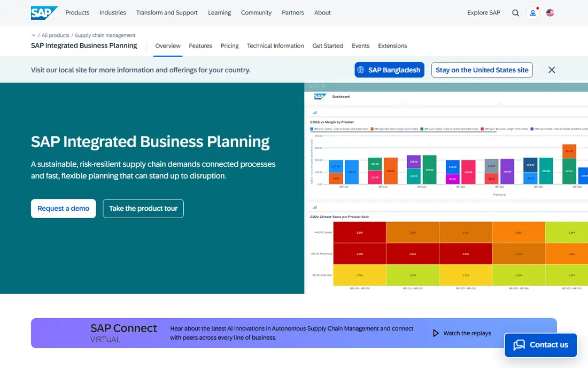Click the SAP Connect Virtual banner title
588x368 pixels.
123,333
